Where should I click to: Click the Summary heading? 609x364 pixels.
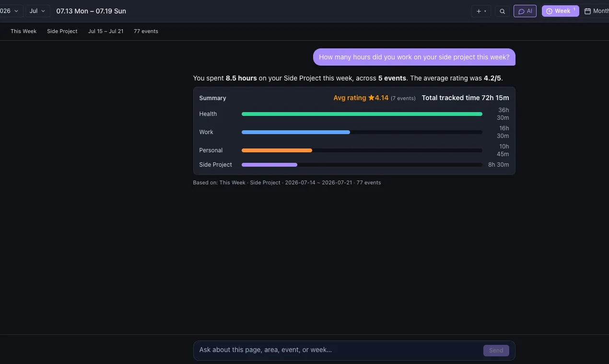pyautogui.click(x=212, y=98)
